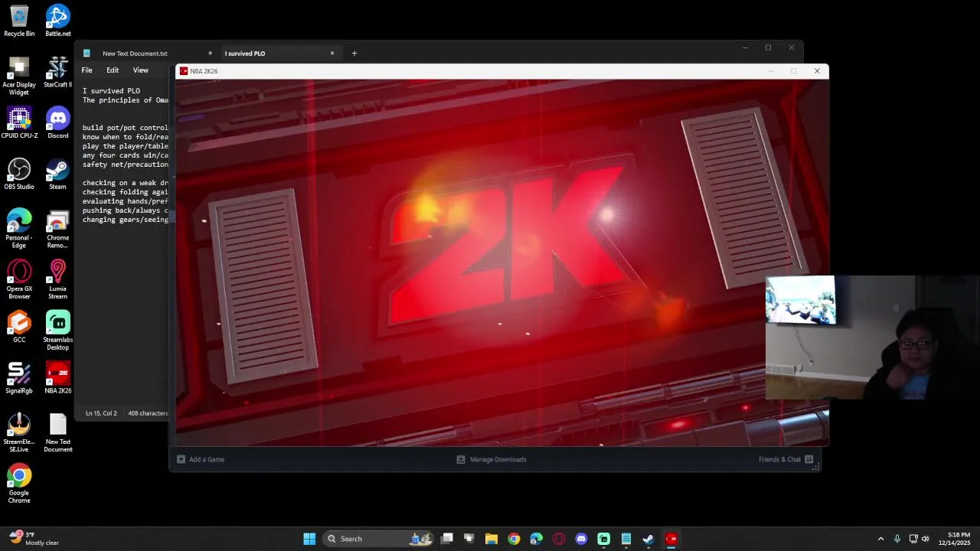Open the Streamlabs taskbar icon
This screenshot has height=551, width=980.
604,539
